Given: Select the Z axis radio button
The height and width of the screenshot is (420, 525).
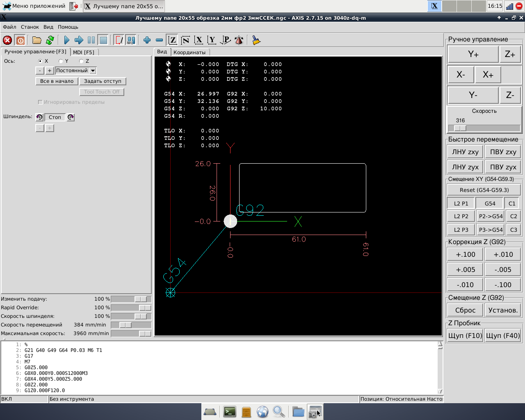Looking at the screenshot, I should click(81, 61).
